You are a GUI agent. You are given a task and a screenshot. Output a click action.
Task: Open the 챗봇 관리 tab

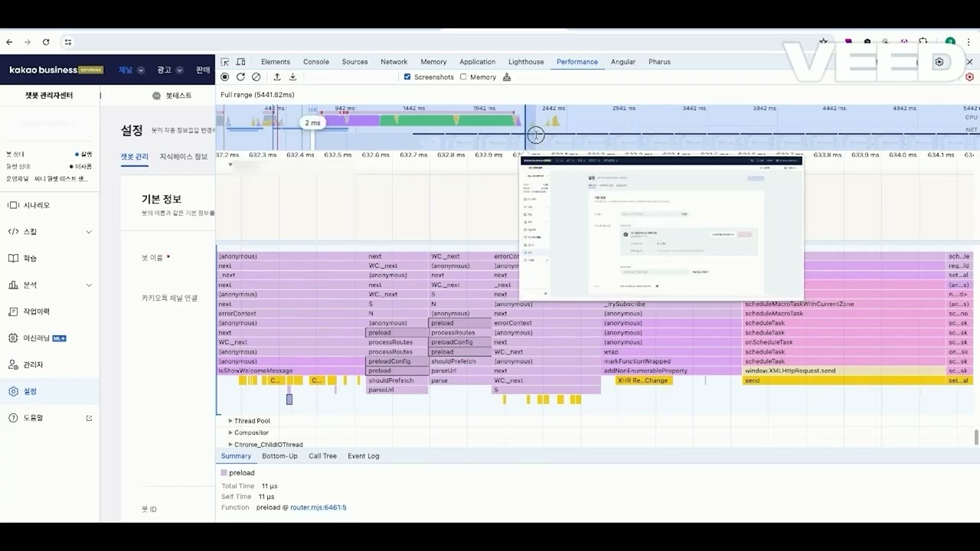click(134, 157)
